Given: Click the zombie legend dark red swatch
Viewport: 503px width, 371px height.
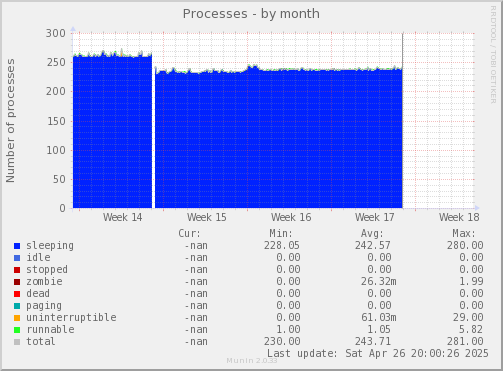Looking at the screenshot, I should tap(17, 282).
